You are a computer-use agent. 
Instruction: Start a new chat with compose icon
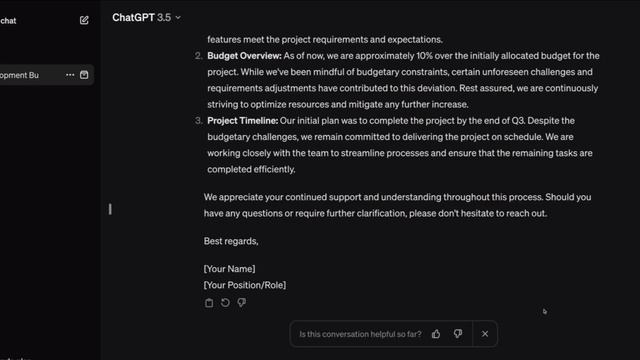(84, 20)
